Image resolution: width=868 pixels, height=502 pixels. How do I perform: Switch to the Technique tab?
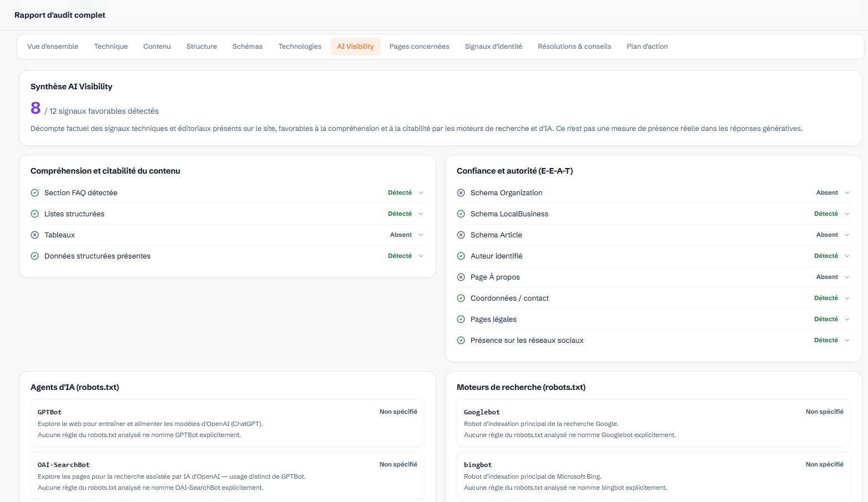(111, 47)
